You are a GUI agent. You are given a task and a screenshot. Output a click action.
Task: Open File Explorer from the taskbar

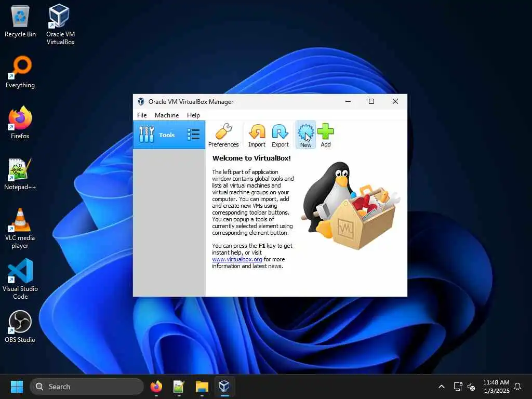[x=202, y=387]
